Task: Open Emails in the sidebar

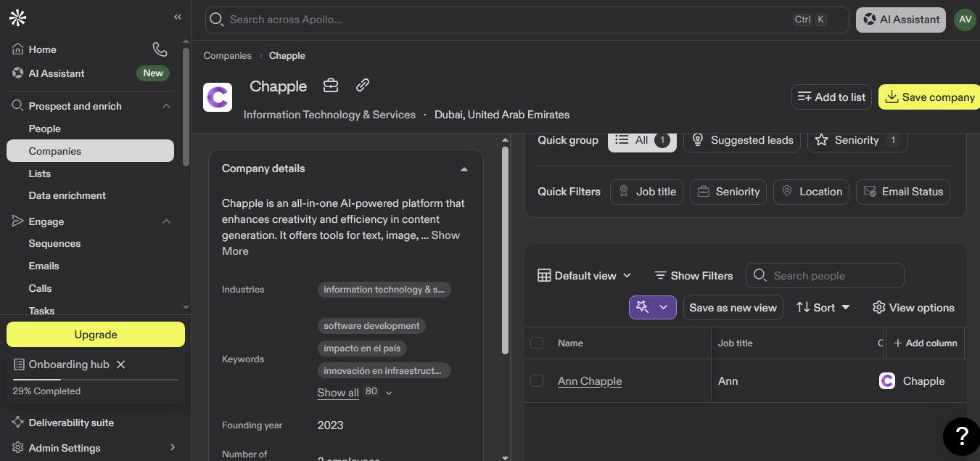Action: coord(44,266)
